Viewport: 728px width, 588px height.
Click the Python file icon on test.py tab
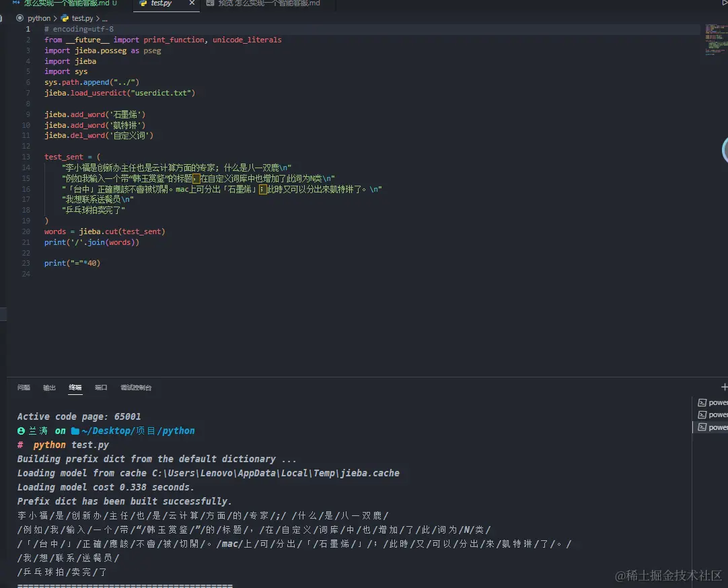(143, 4)
